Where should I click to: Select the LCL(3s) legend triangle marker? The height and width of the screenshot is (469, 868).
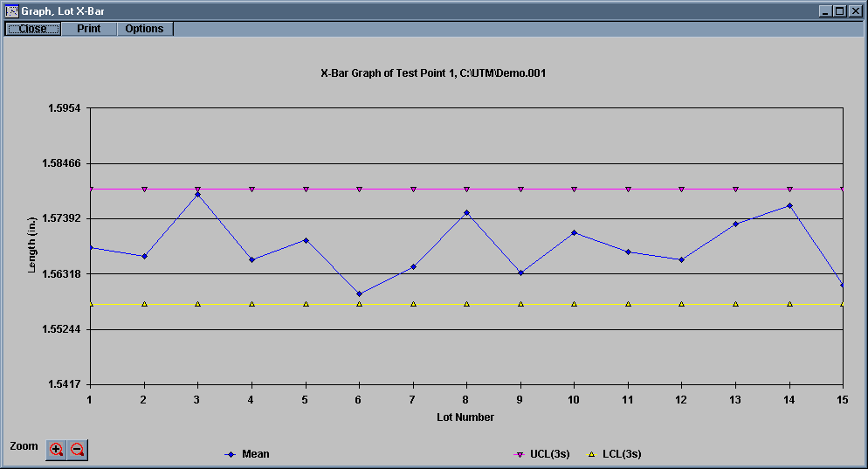point(591,455)
